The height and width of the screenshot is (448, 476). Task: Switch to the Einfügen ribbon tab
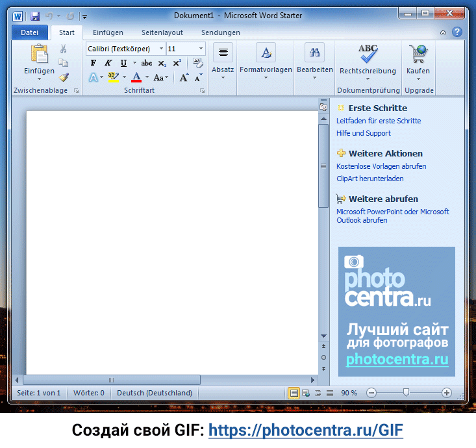pos(108,32)
